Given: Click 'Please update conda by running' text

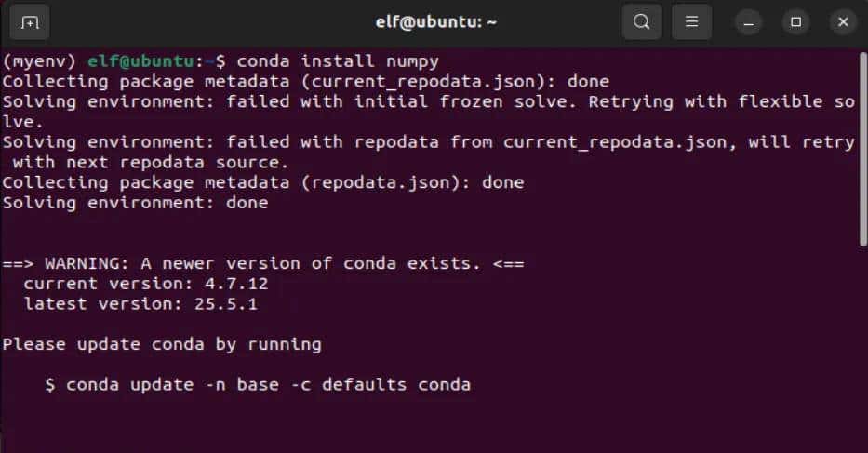Looking at the screenshot, I should tap(162, 344).
